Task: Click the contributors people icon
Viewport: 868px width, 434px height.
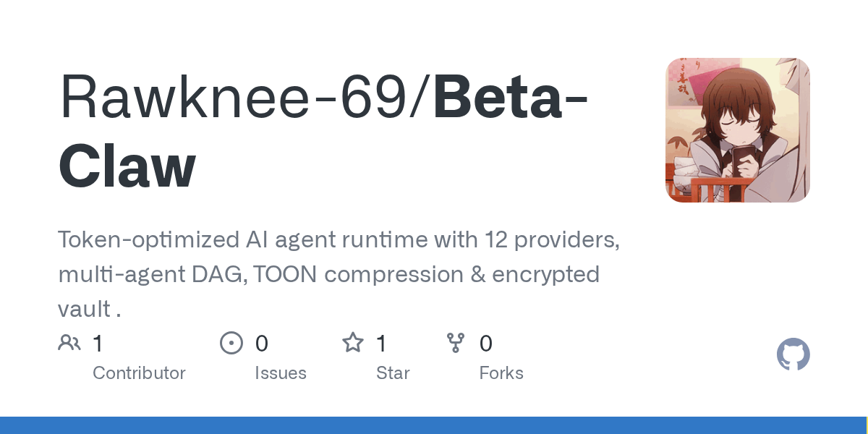Action: 69,343
